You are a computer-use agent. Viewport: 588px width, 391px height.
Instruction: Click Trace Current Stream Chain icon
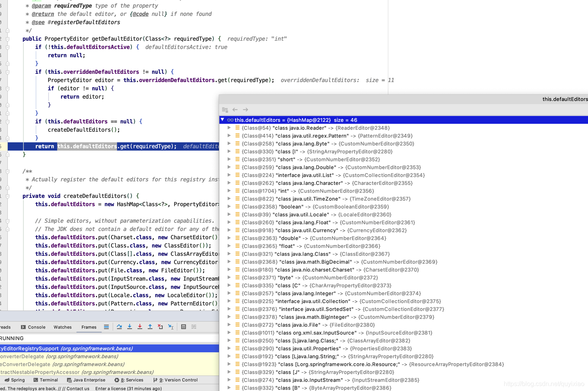tap(194, 327)
